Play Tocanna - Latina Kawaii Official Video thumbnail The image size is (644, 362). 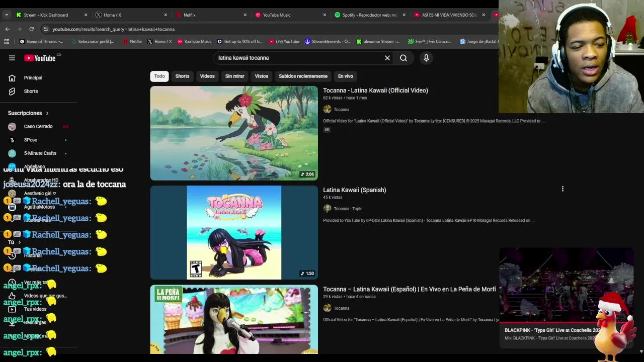[234, 133]
